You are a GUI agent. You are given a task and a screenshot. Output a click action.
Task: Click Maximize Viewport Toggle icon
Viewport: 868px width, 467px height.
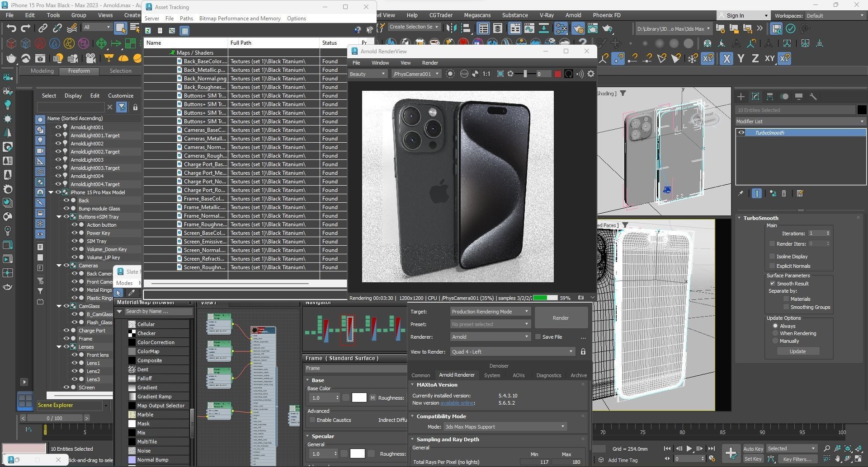click(x=858, y=459)
